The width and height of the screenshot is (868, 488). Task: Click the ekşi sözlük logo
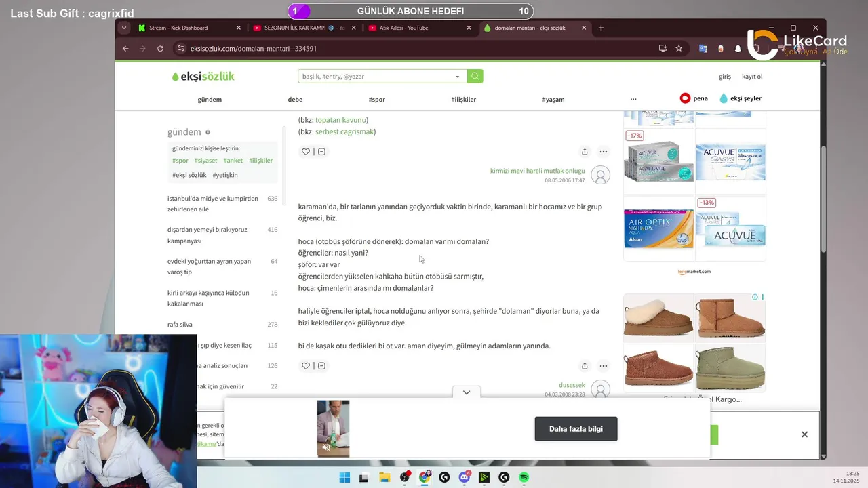coord(203,77)
